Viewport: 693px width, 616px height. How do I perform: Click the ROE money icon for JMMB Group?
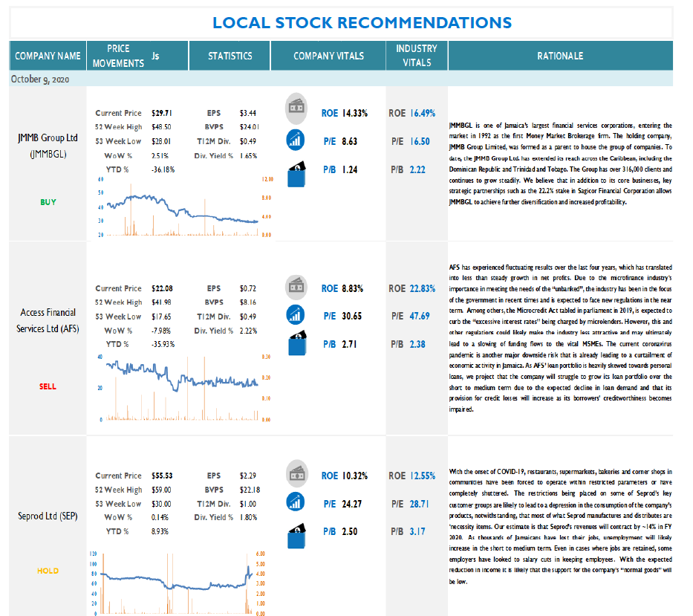tap(296, 108)
